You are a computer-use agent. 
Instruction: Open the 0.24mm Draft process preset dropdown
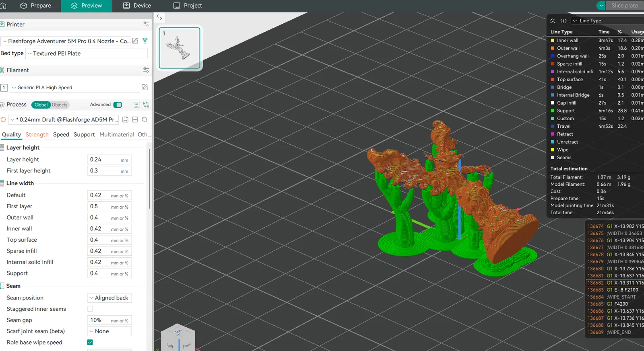pyautogui.click(x=64, y=119)
